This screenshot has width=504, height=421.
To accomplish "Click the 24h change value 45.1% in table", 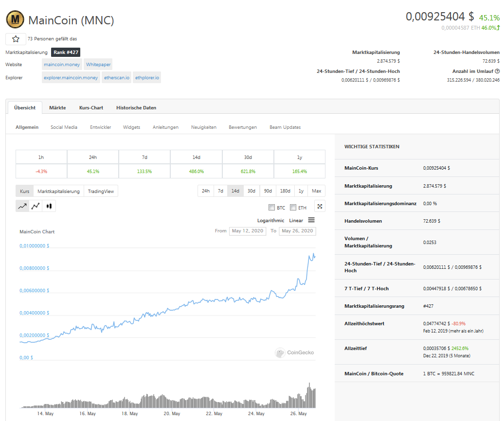I will (x=93, y=171).
